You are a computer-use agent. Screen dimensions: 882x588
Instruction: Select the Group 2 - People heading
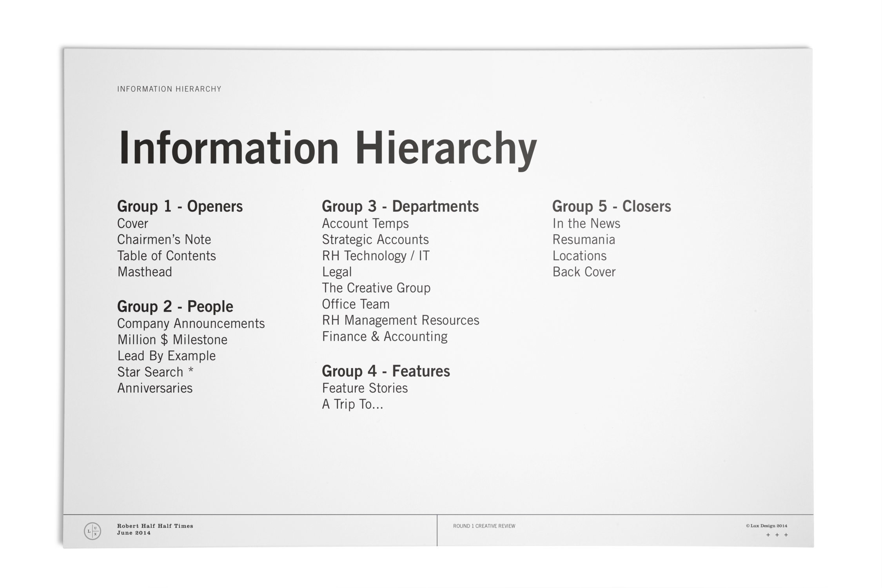pos(175,307)
